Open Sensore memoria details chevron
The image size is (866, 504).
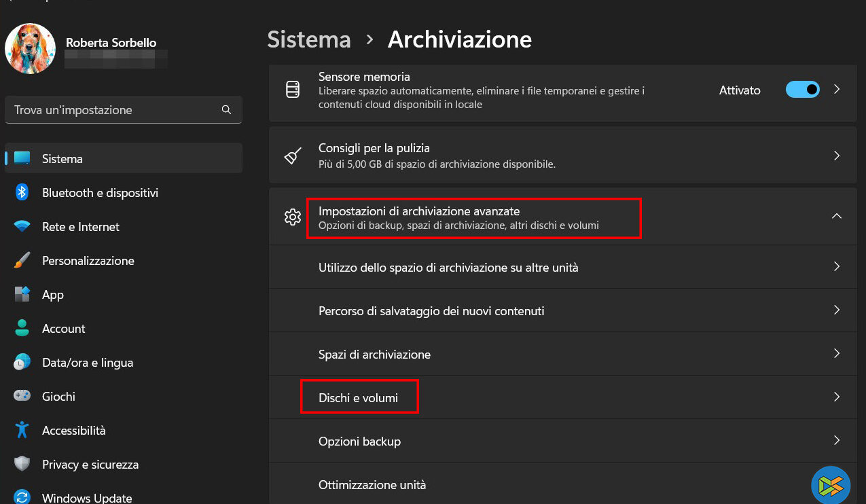837,90
